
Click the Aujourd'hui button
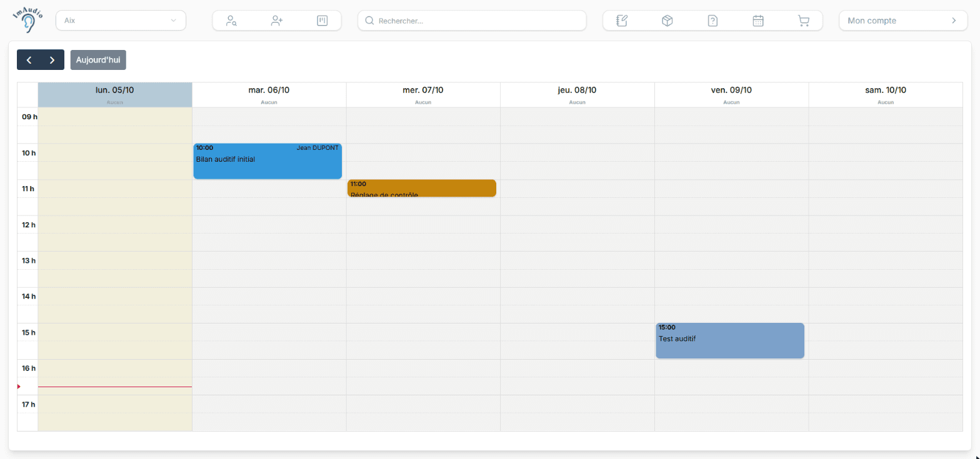[98, 60]
